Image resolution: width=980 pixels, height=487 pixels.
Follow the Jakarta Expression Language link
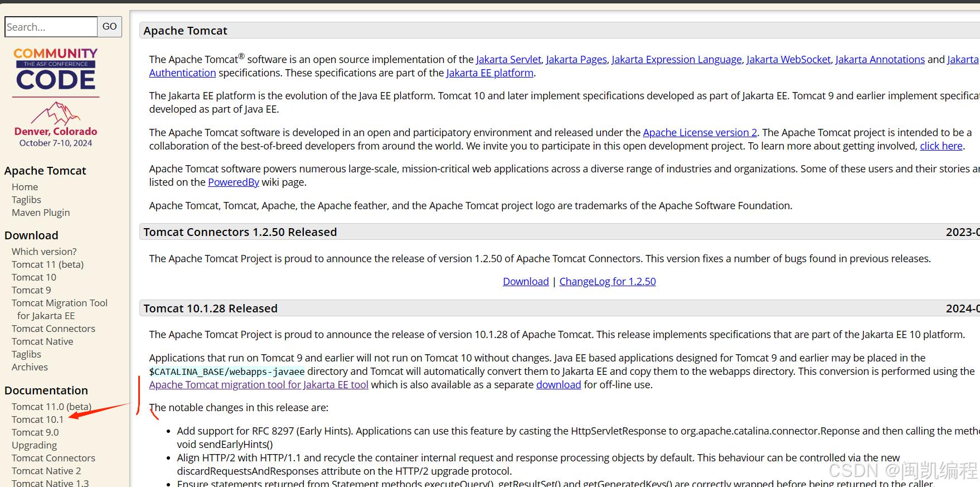[x=677, y=60]
